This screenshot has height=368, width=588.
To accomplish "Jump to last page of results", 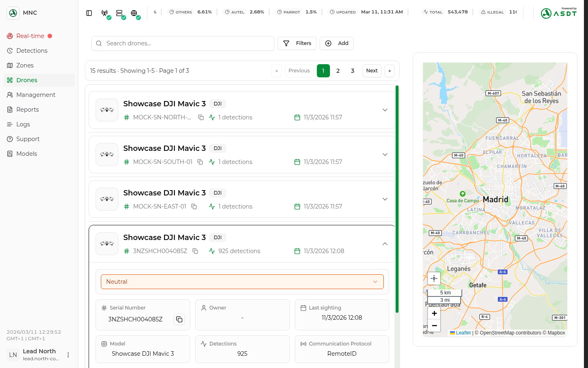I will coord(390,71).
